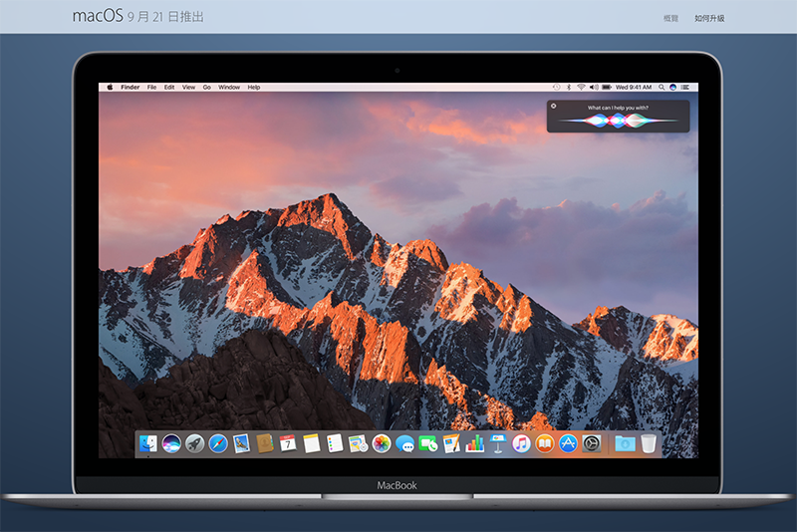The width and height of the screenshot is (797, 532).
Task: Launch Safari compass icon in dock
Action: [x=218, y=443]
